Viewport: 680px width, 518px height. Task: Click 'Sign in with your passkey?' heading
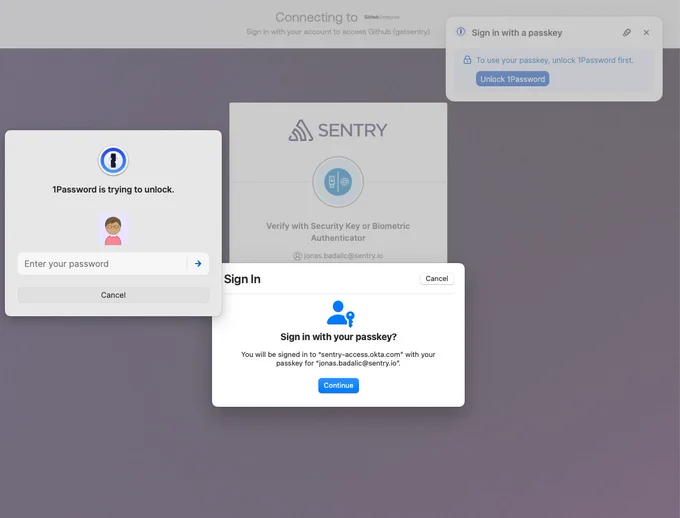pos(338,337)
